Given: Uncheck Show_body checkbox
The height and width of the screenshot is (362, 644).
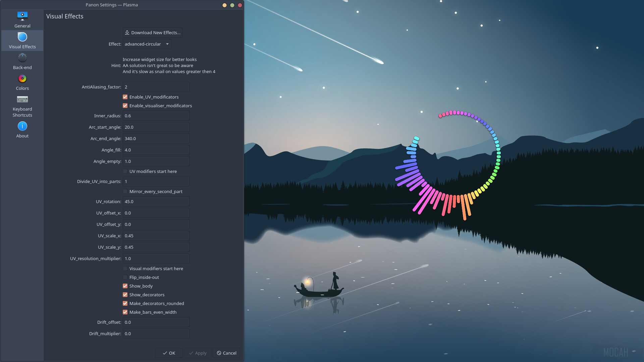Looking at the screenshot, I should tap(125, 286).
